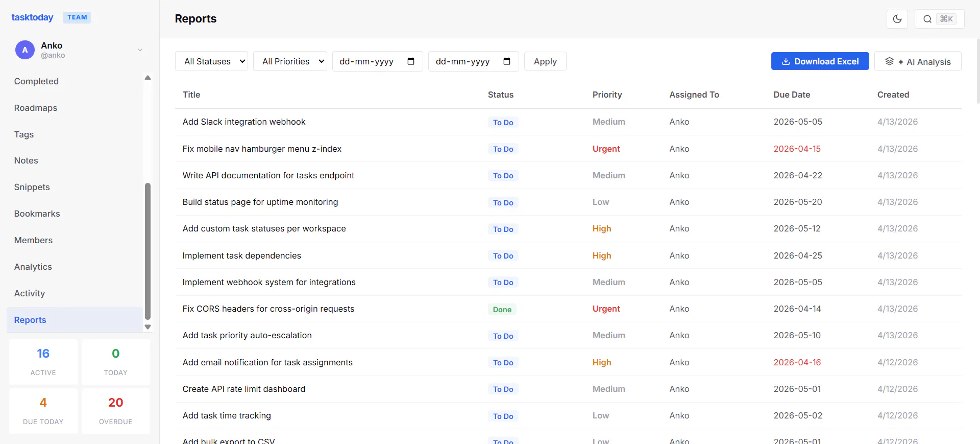Go to Notes page
Viewport: 980px width, 444px height.
coord(75,160)
